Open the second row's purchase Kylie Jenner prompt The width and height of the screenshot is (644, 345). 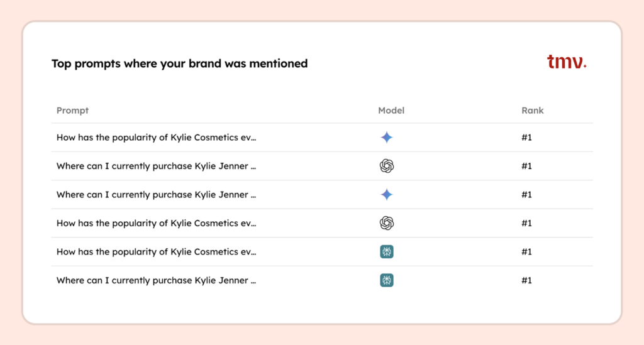[156, 166]
